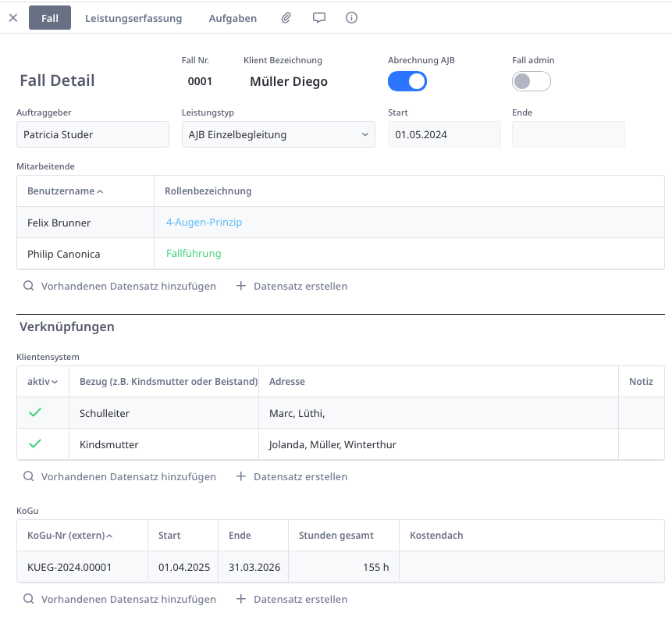Switch to the Aufgaben tab
The width and height of the screenshot is (672, 620).
tap(233, 19)
